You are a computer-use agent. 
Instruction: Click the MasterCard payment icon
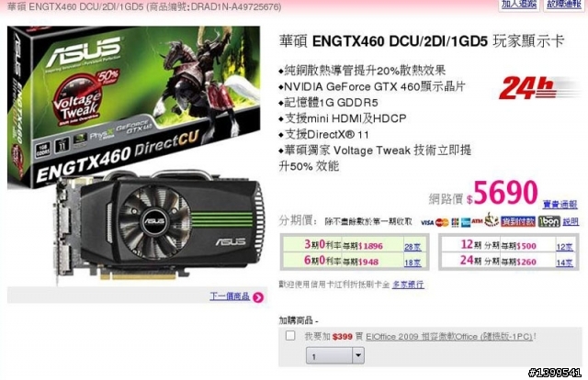click(442, 223)
